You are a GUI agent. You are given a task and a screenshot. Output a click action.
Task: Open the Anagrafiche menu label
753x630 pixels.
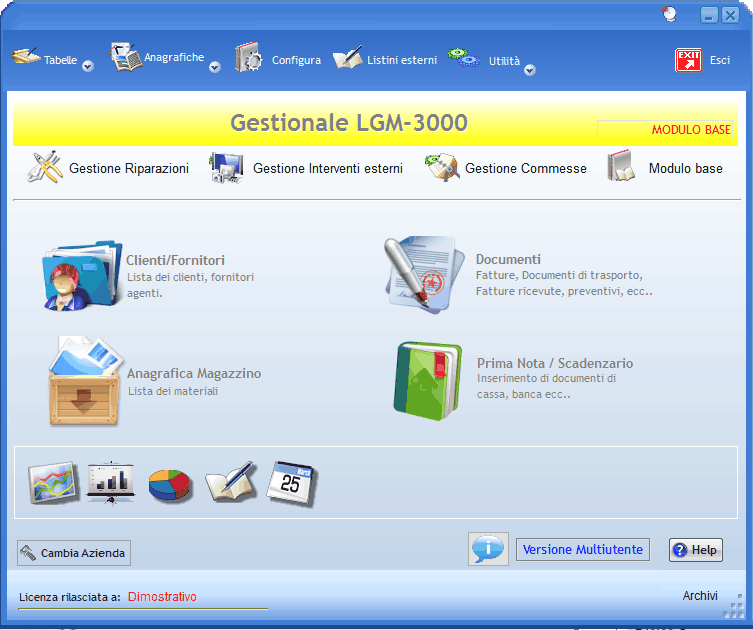coord(174,57)
